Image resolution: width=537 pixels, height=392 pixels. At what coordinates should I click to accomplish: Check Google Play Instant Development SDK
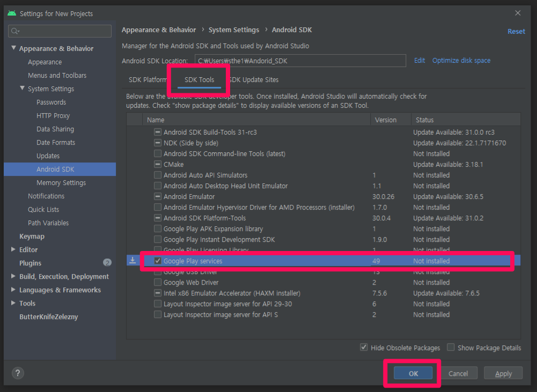coord(158,239)
